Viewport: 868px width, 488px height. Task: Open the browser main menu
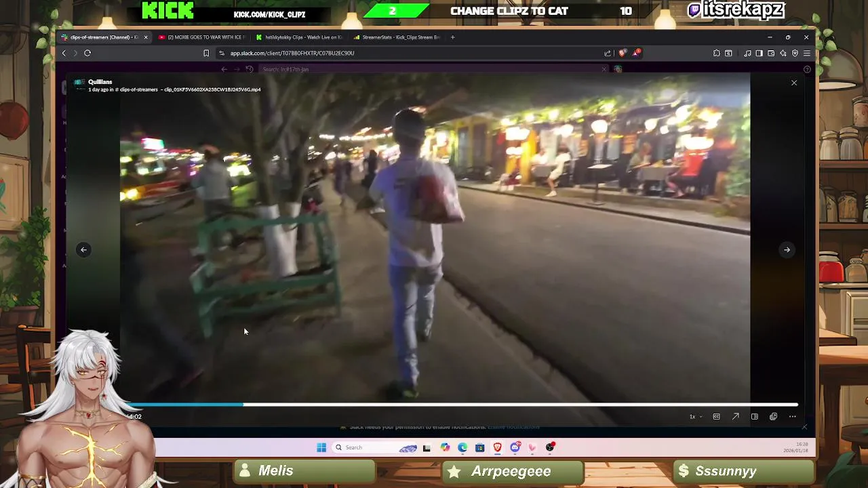[806, 53]
